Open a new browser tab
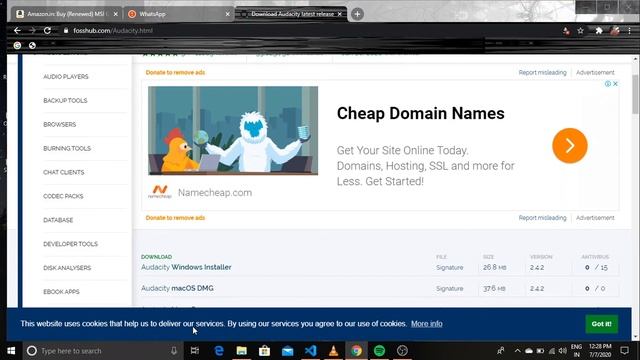 [x=357, y=14]
